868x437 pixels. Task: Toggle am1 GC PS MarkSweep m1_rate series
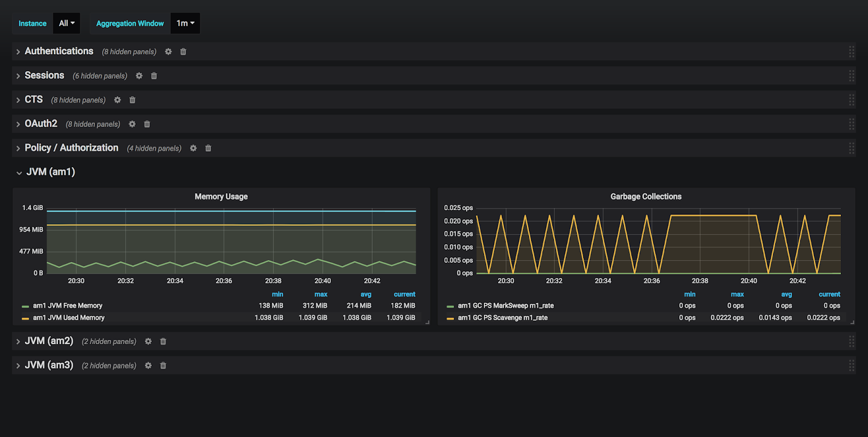coord(506,306)
